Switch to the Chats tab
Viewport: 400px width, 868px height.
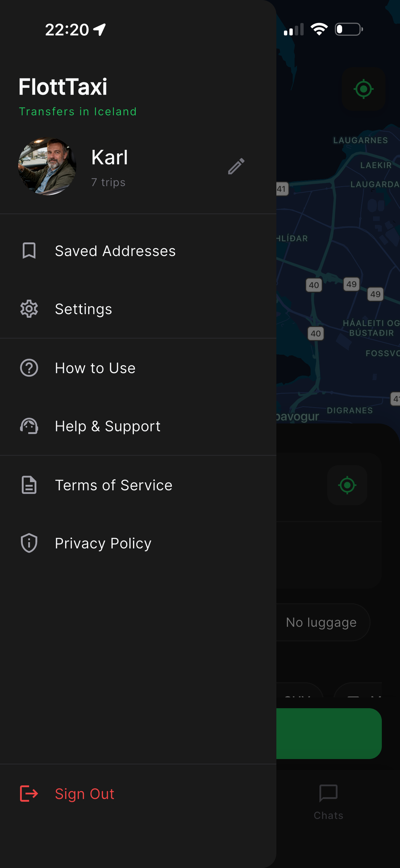tap(328, 802)
